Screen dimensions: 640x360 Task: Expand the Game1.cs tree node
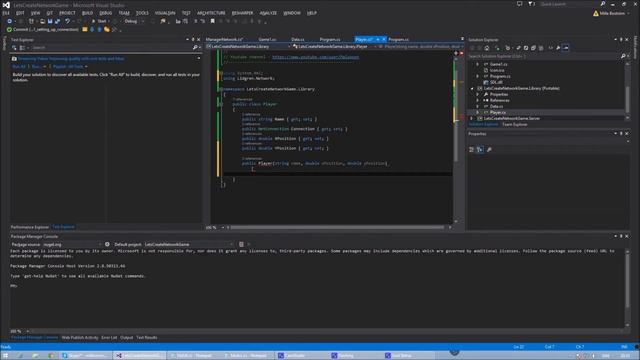click(x=478, y=64)
